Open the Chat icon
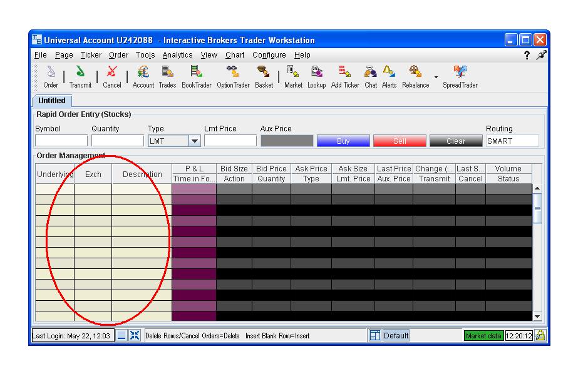Viewport: 588px width, 384px height. [371, 77]
